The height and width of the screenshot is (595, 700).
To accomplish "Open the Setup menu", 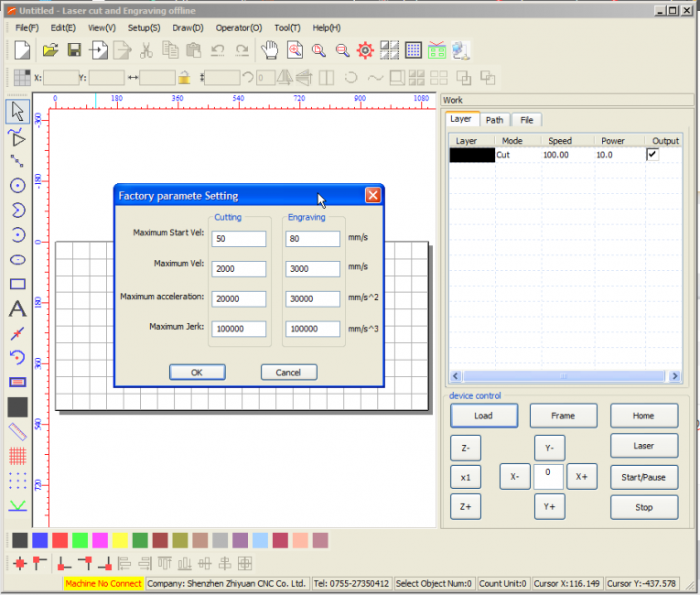I will point(144,27).
